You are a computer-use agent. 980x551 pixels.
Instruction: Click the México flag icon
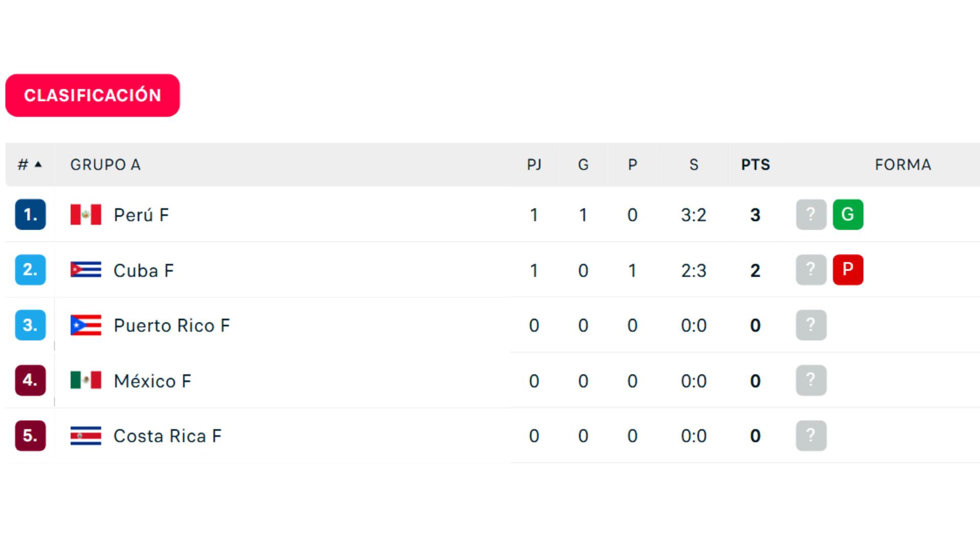click(85, 380)
